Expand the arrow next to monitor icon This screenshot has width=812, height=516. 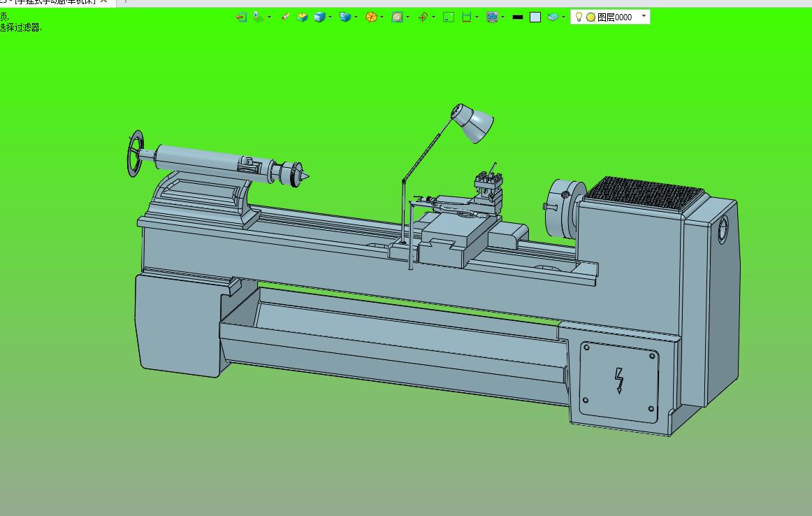click(x=503, y=17)
